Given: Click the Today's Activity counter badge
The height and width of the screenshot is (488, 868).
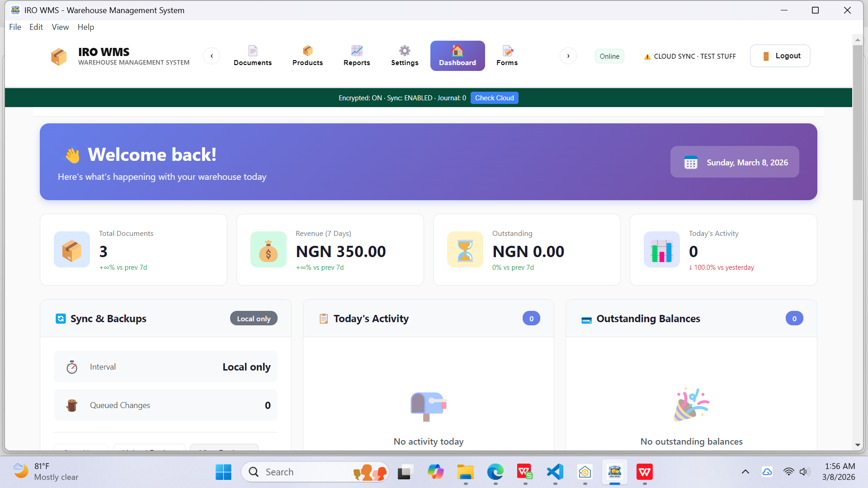Looking at the screenshot, I should (531, 318).
